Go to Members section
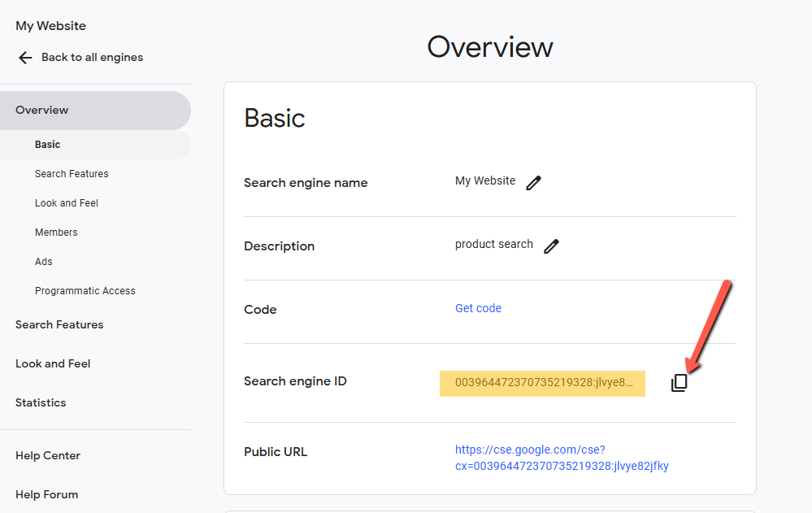The height and width of the screenshot is (513, 812). tap(56, 233)
